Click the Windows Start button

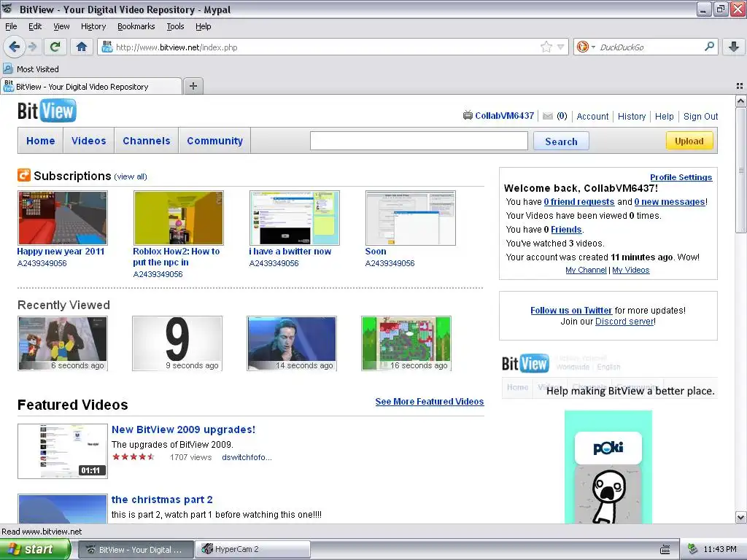(35, 549)
